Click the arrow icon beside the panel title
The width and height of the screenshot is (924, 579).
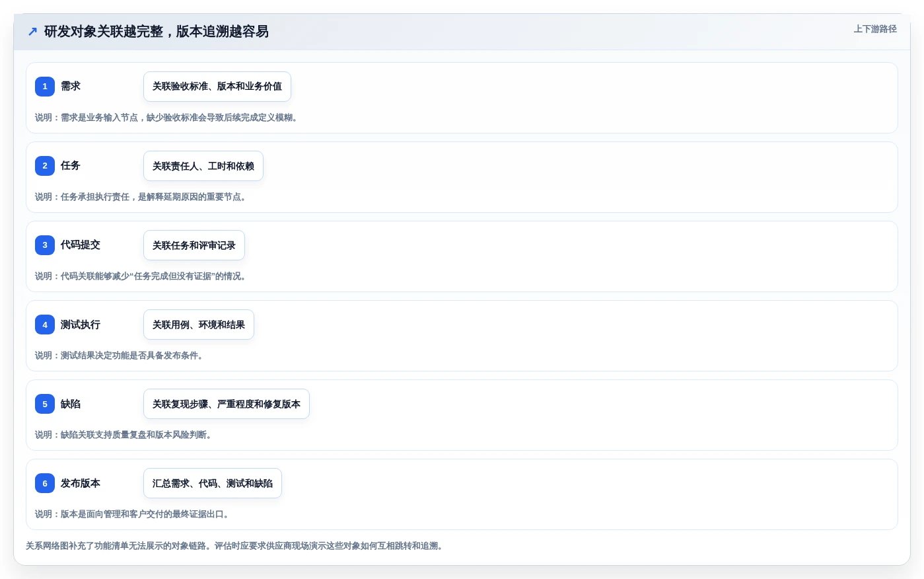click(32, 32)
